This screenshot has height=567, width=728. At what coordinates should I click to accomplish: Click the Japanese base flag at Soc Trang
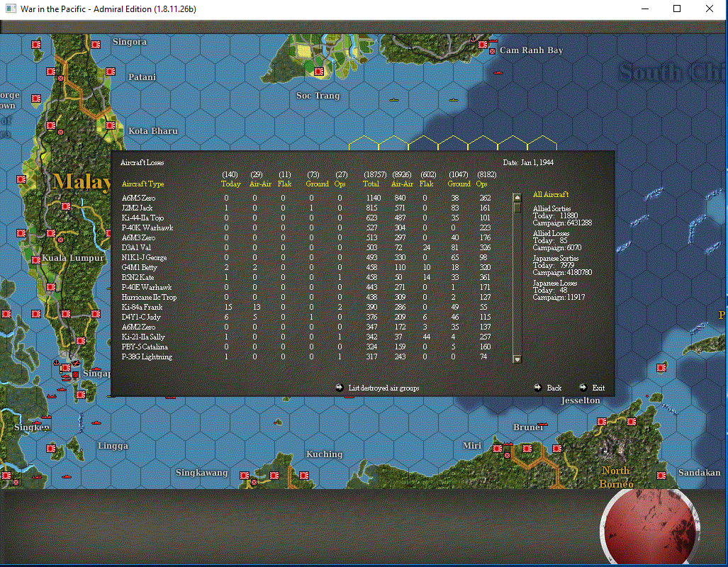point(319,72)
